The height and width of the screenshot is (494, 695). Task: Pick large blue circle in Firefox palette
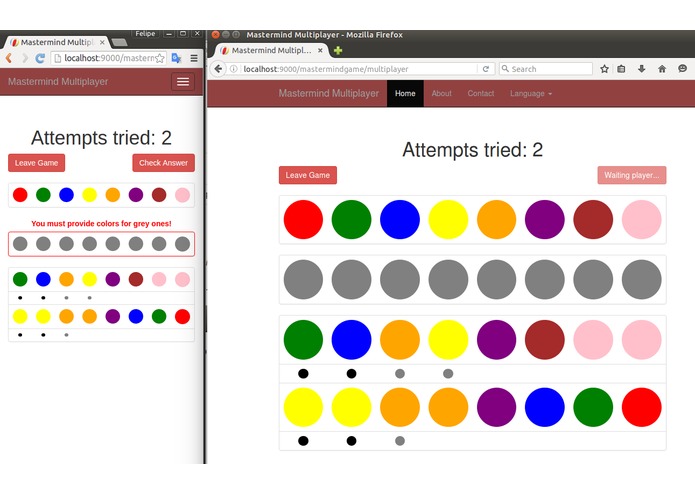point(400,219)
